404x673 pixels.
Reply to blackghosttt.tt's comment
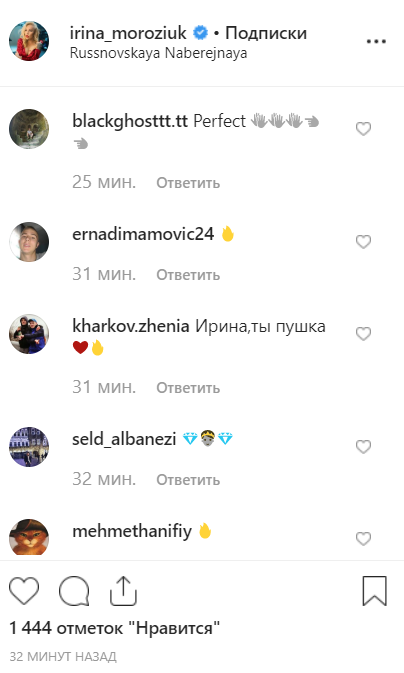188,183
